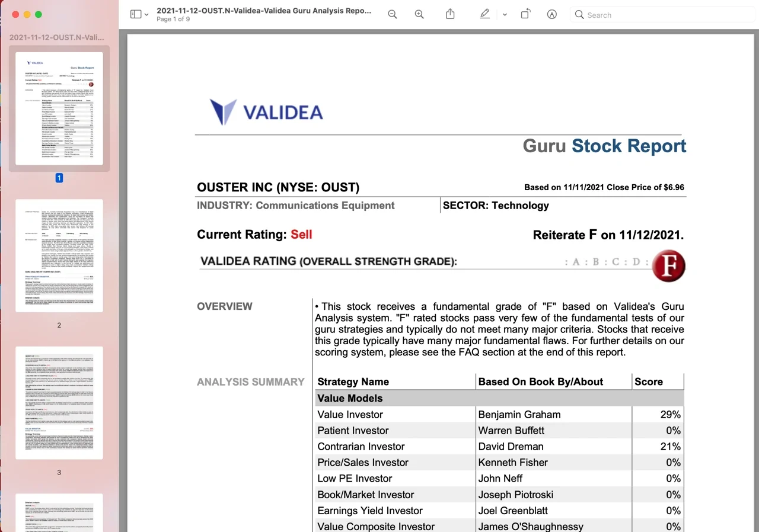759x532 pixels.
Task: Jump to the page 3 thumbnail
Action: point(59,403)
